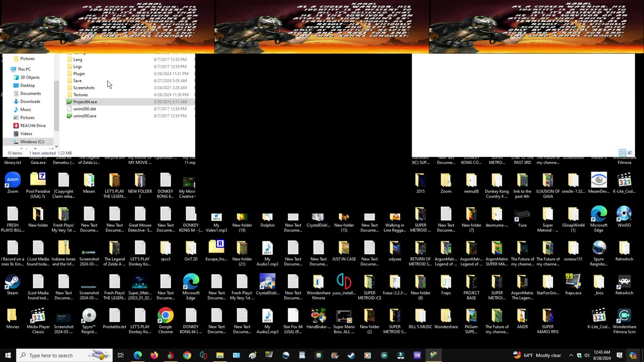Open Firefox from the taskbar

[154, 355]
